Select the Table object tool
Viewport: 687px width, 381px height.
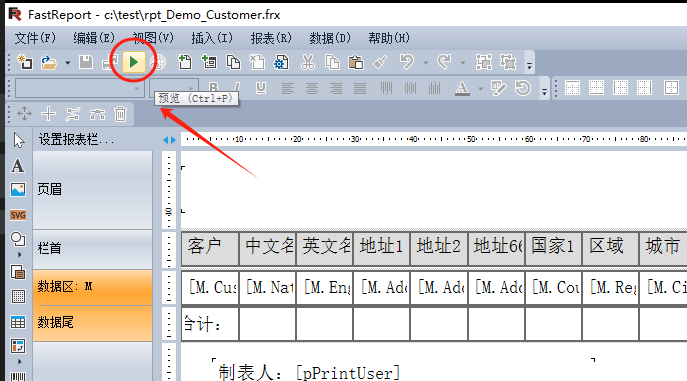coord(18,322)
